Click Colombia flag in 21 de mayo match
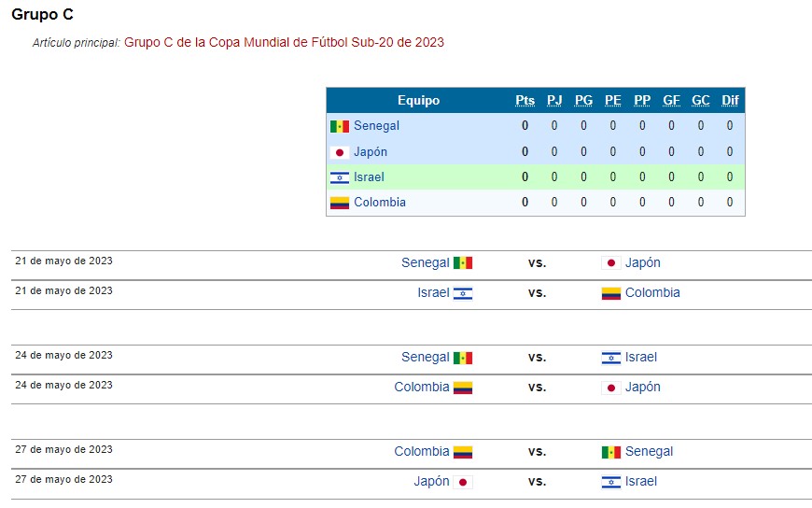 (611, 293)
